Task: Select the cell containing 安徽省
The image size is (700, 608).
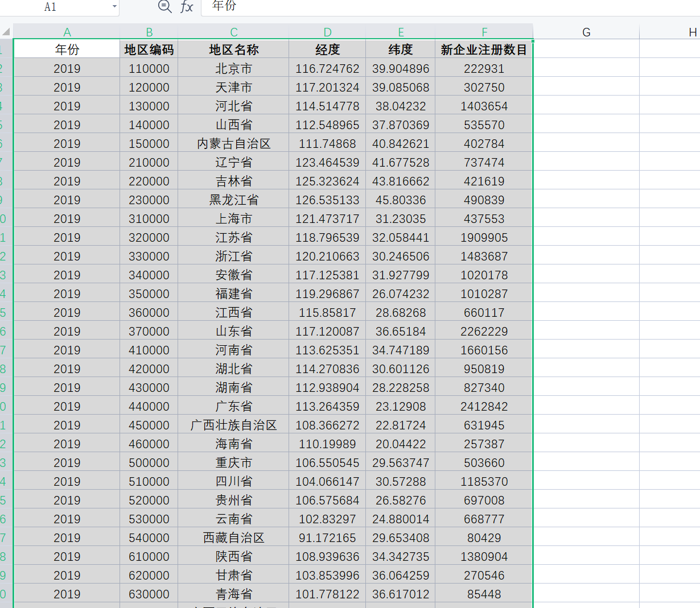Action: pyautogui.click(x=234, y=275)
